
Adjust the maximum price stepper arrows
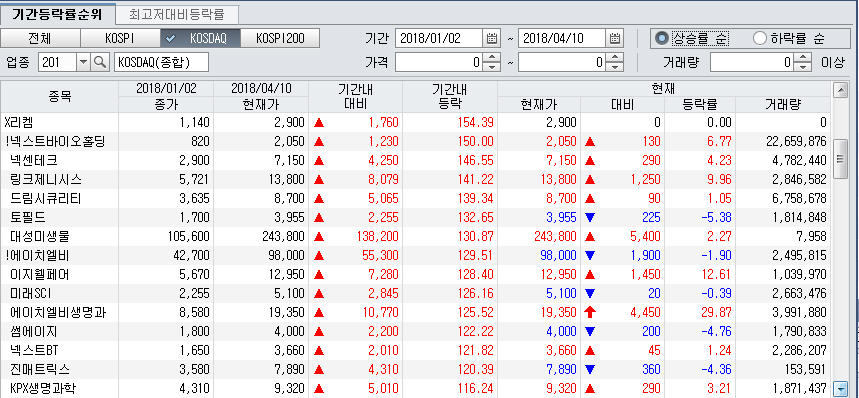point(616,62)
